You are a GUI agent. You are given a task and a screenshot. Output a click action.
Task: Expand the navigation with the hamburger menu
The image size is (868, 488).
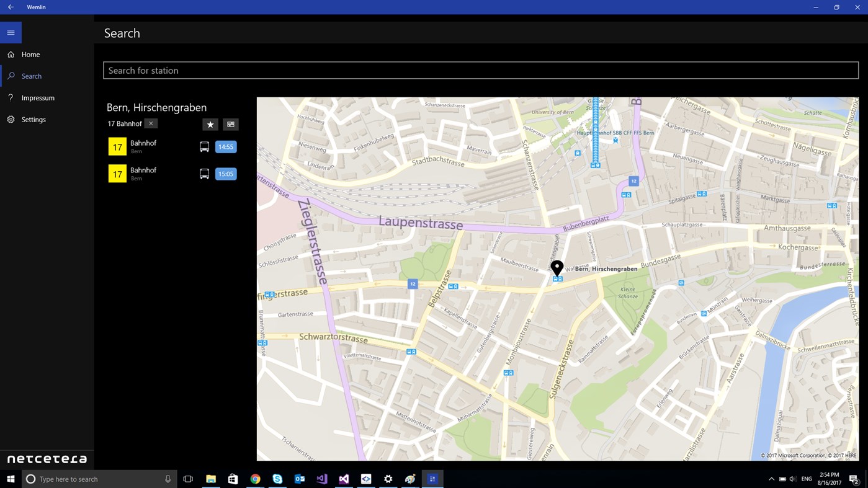11,32
